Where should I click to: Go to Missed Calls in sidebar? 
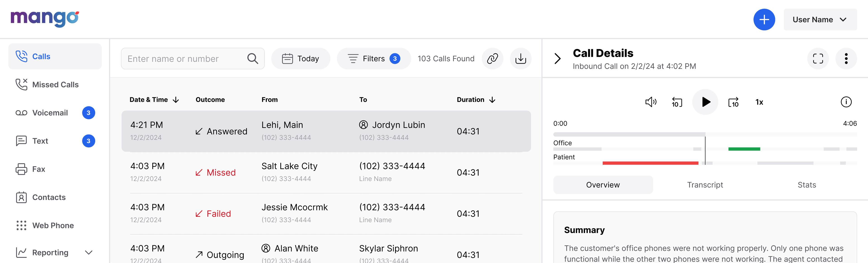55,85
